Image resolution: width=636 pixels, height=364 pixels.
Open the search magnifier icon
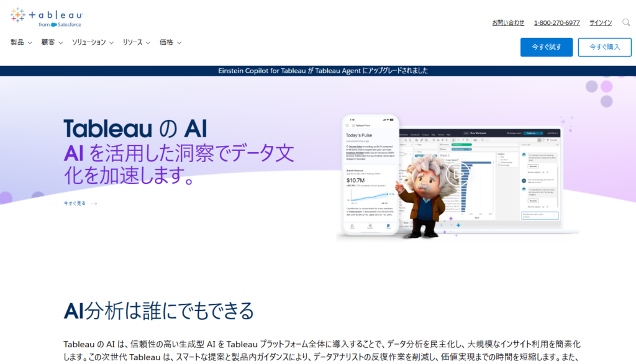tap(626, 22)
